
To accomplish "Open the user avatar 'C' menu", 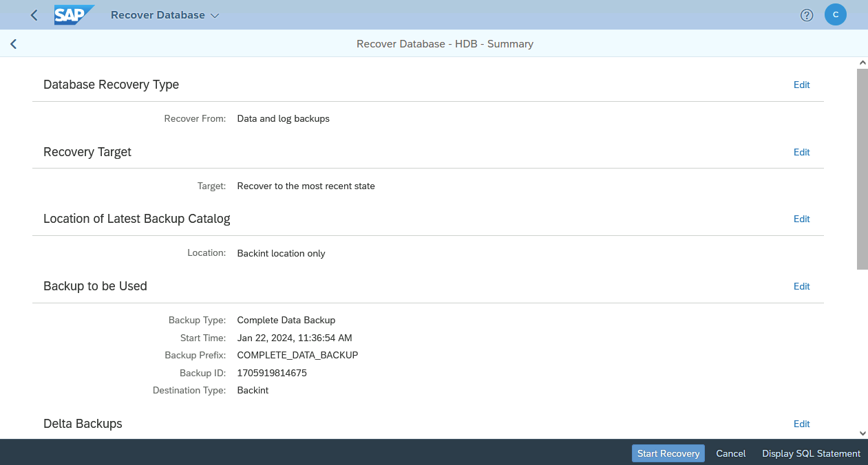I will point(835,14).
